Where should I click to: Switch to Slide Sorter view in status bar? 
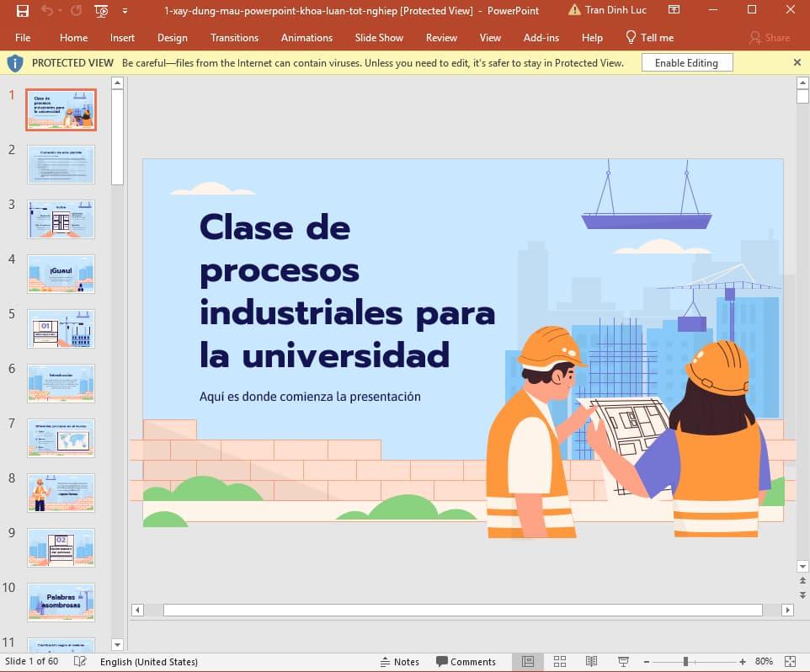560,662
